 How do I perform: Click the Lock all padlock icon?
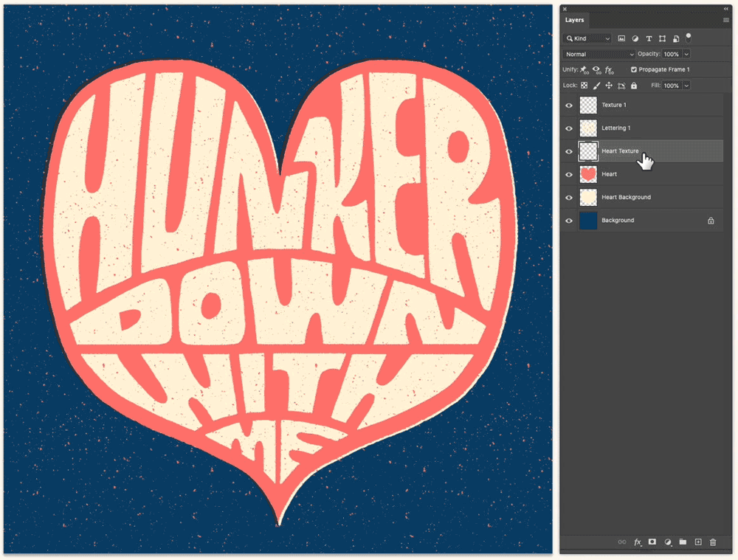click(633, 86)
